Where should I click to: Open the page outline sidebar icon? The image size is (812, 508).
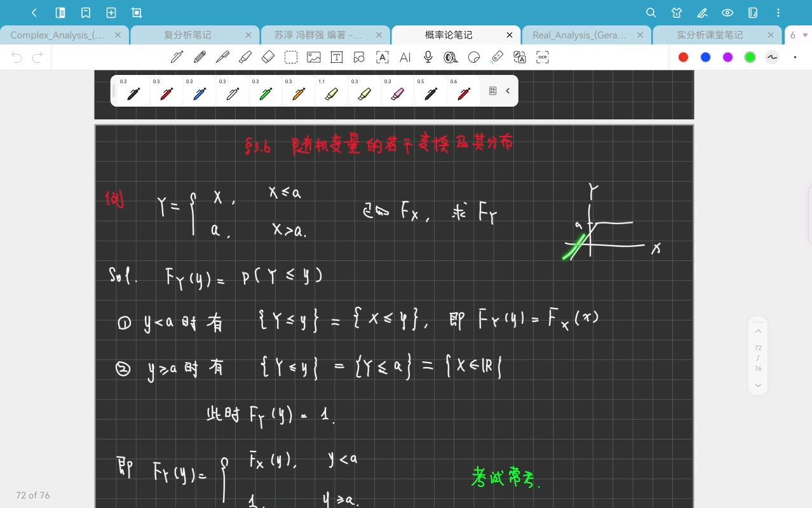60,13
